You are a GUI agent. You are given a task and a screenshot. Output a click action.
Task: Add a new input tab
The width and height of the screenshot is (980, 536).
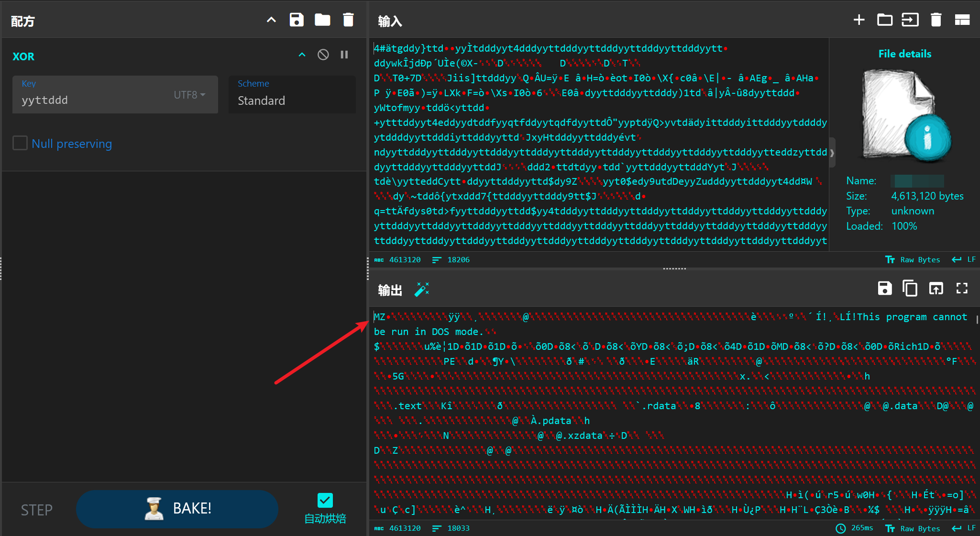pos(859,20)
